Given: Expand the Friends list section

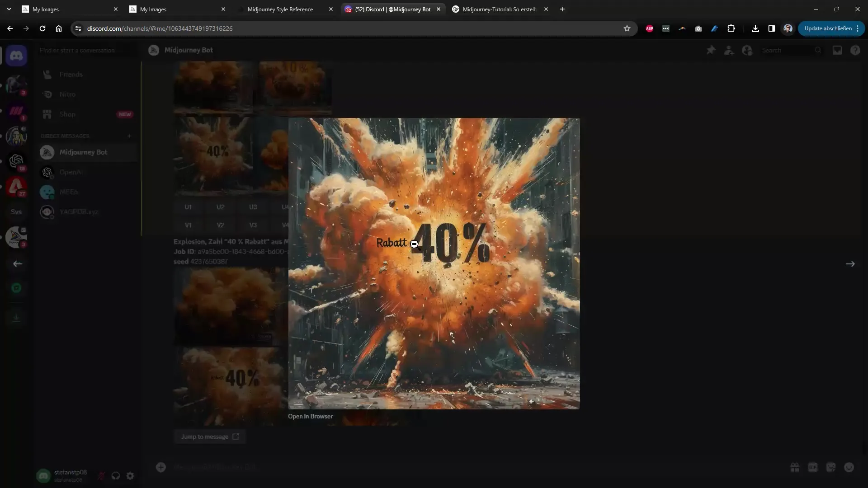Looking at the screenshot, I should coord(71,74).
